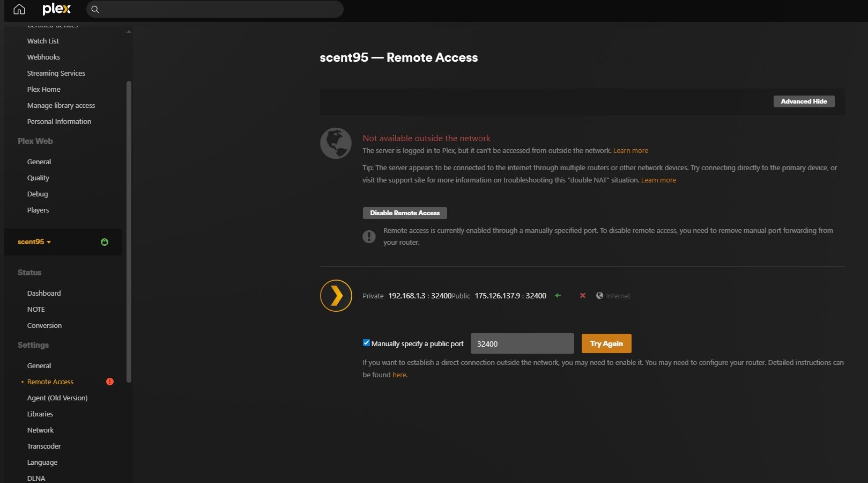Click the Settings section header
The image size is (868, 483).
pyautogui.click(x=33, y=345)
